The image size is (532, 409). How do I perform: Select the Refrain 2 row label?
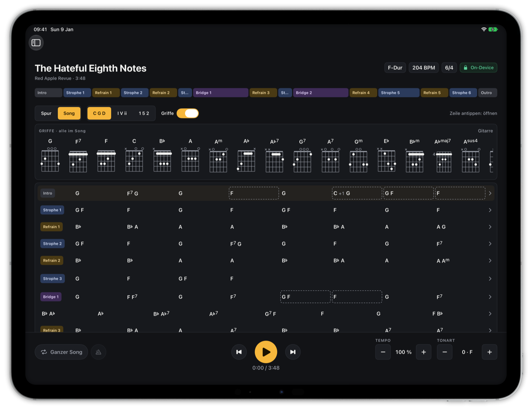(x=52, y=260)
